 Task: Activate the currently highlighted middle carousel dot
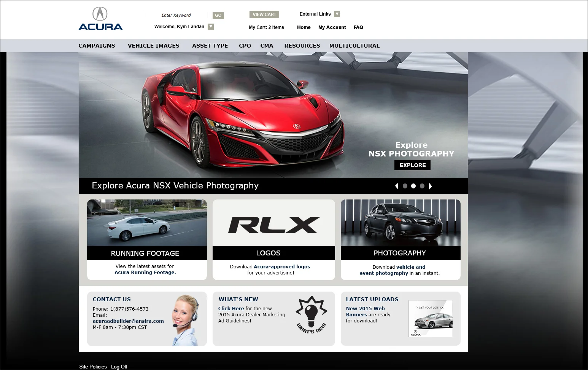pyautogui.click(x=413, y=186)
